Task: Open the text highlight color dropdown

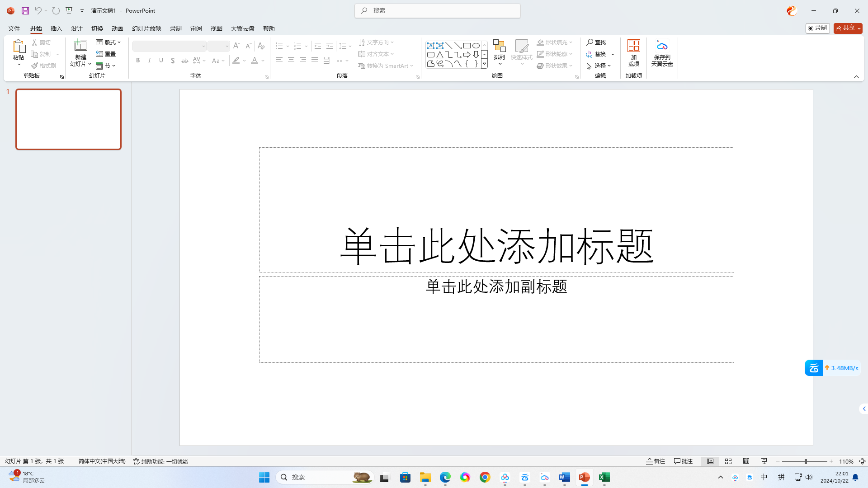Action: (245, 61)
